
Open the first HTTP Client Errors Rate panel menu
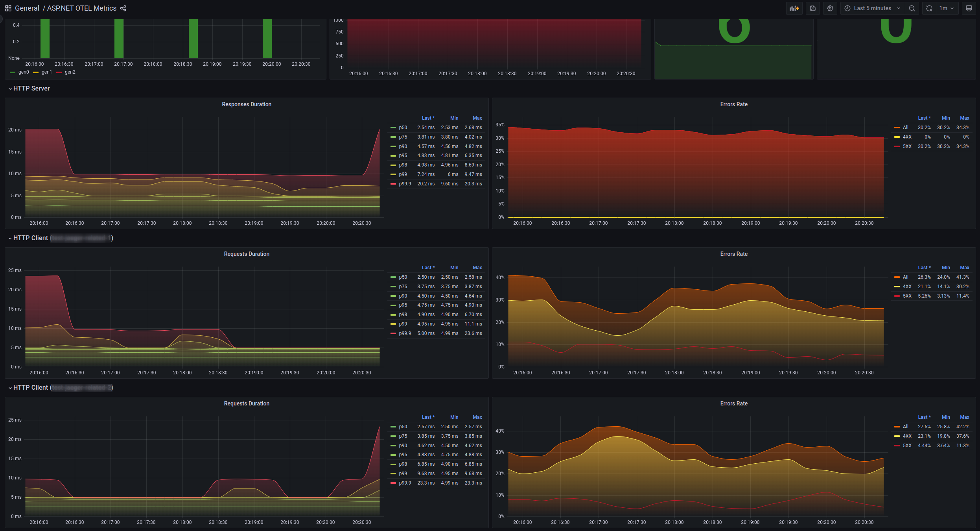(733, 254)
